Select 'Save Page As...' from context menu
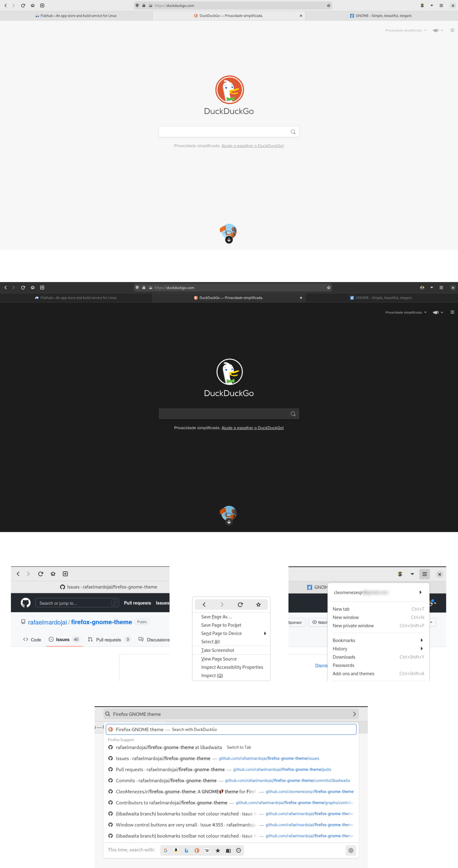Image resolution: width=458 pixels, height=868 pixels. point(216,616)
